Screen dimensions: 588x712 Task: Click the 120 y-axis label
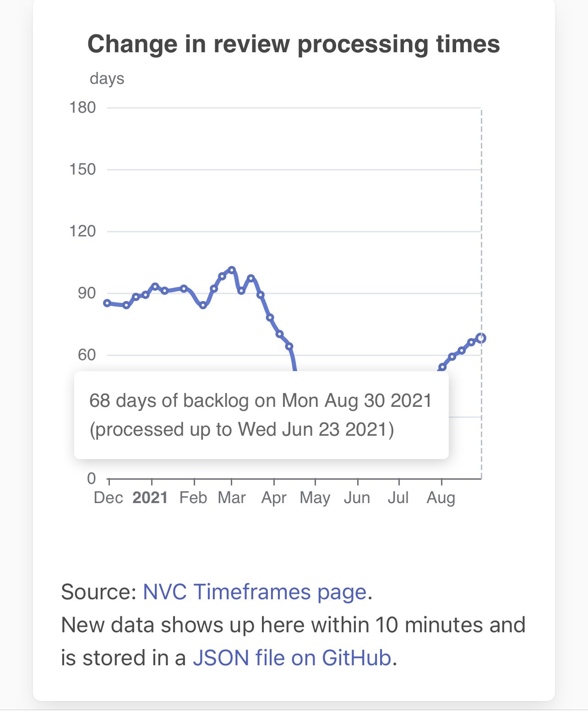pos(82,231)
